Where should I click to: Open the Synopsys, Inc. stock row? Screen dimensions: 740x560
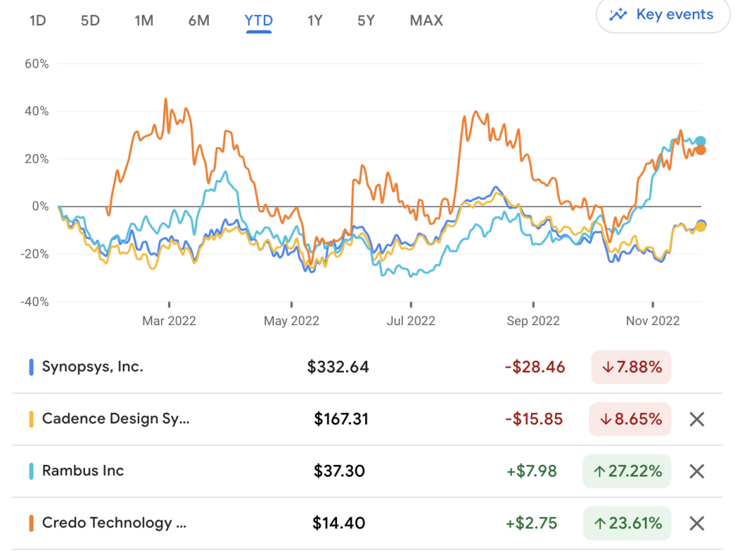pyautogui.click(x=367, y=367)
